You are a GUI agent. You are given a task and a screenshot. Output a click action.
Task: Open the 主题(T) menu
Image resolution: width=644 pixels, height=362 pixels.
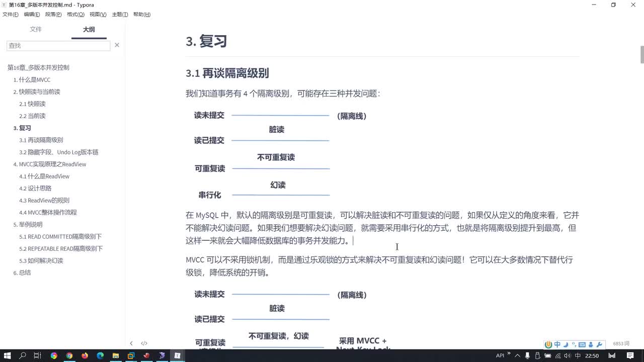pyautogui.click(x=120, y=14)
